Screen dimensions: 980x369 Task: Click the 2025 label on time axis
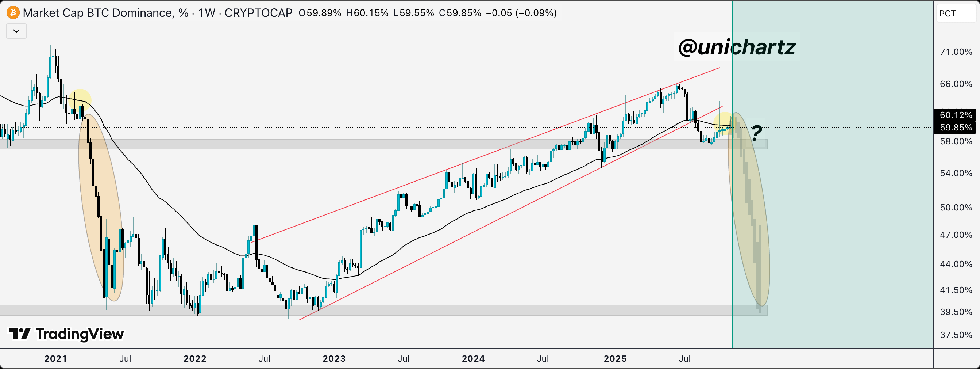[x=615, y=359]
